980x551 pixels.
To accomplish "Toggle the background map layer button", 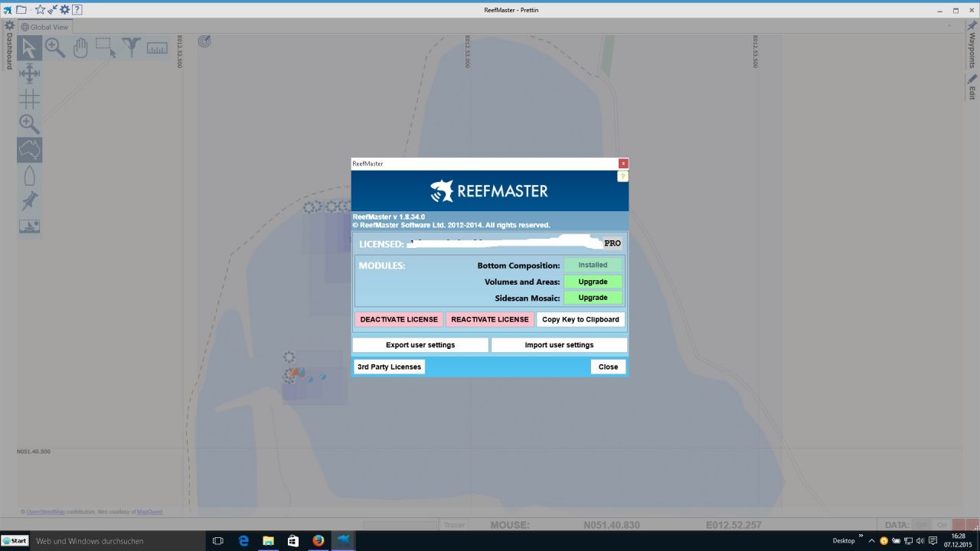I will click(x=29, y=149).
